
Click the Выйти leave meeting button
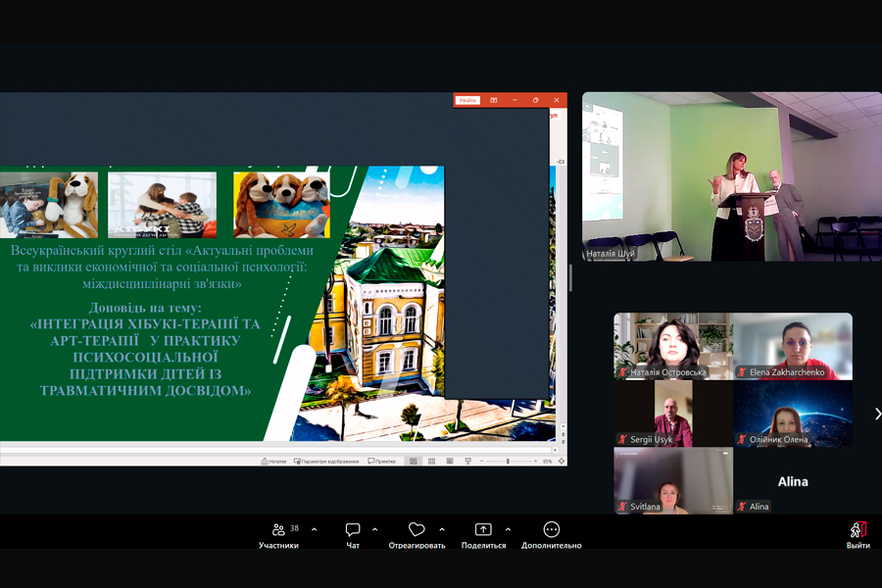coord(857,535)
